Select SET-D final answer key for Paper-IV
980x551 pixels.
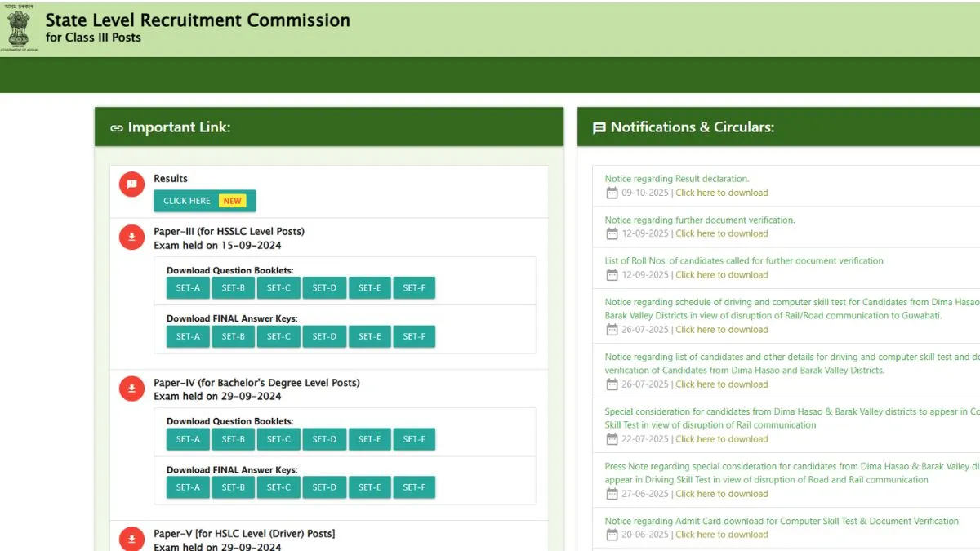coord(323,487)
